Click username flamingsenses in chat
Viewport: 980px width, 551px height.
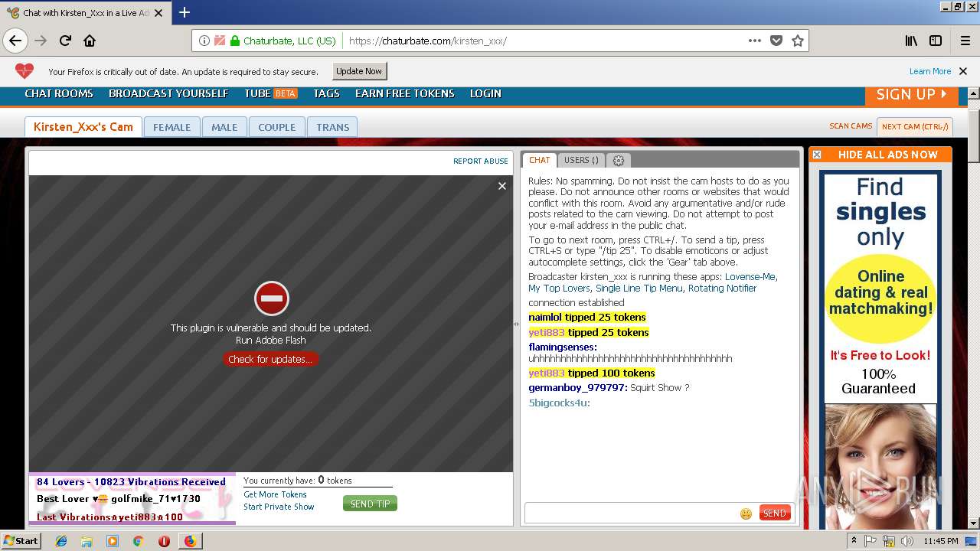[x=563, y=347]
